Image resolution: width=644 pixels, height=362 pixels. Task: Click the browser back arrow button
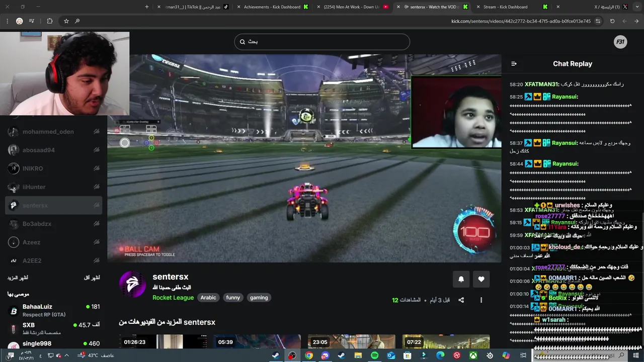tap(636, 21)
